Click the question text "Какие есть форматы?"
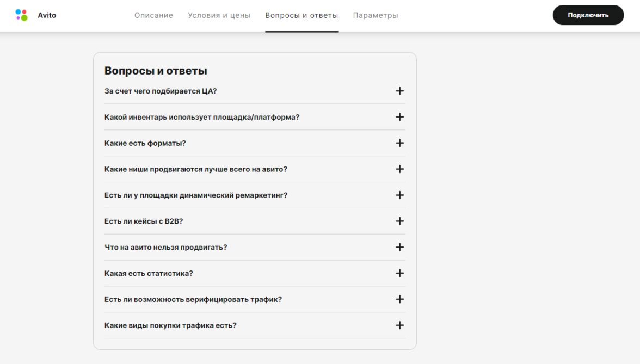Viewport: 640px width, 364px height. click(145, 143)
